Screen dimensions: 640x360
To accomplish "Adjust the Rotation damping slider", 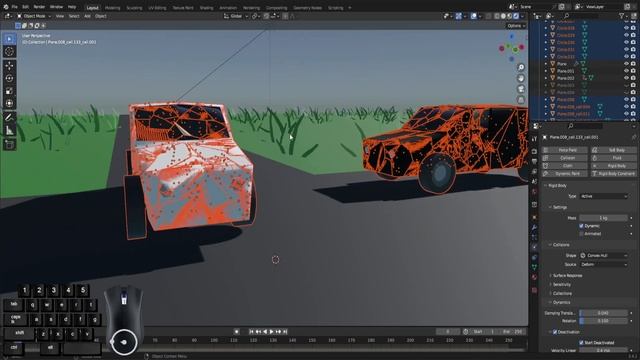I will pyautogui.click(x=603, y=321).
